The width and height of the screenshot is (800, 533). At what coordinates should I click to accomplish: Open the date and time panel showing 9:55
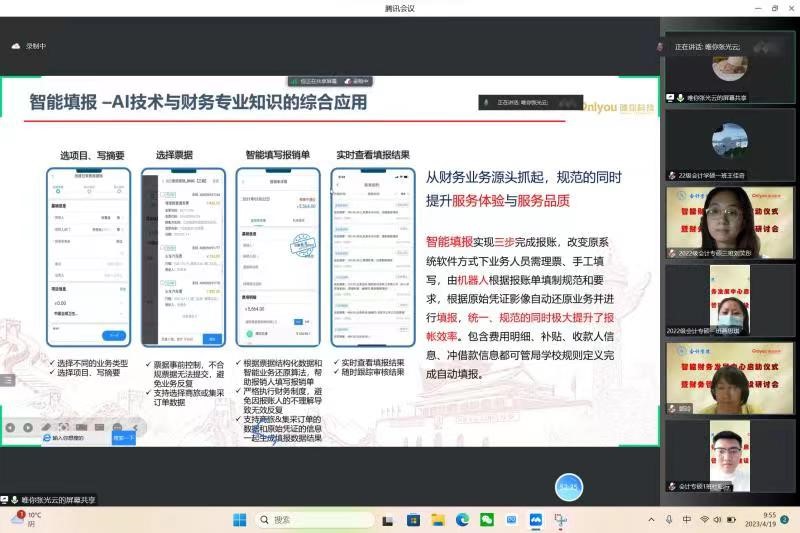pos(763,520)
